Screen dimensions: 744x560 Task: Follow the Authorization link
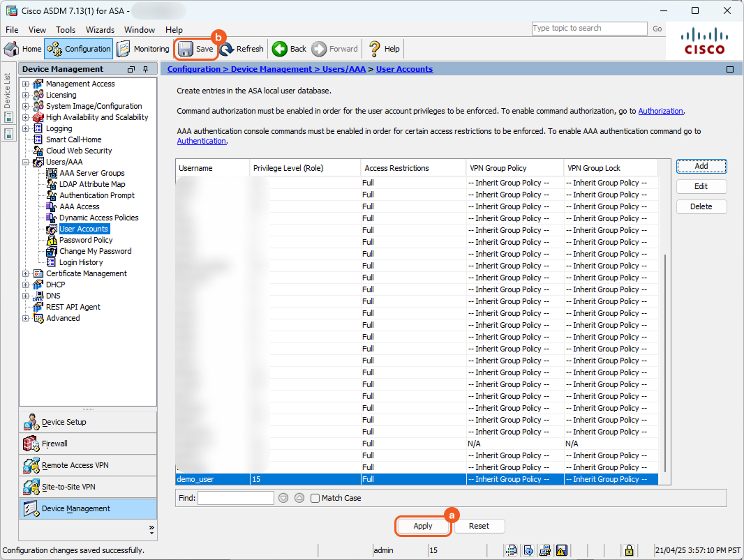point(660,111)
